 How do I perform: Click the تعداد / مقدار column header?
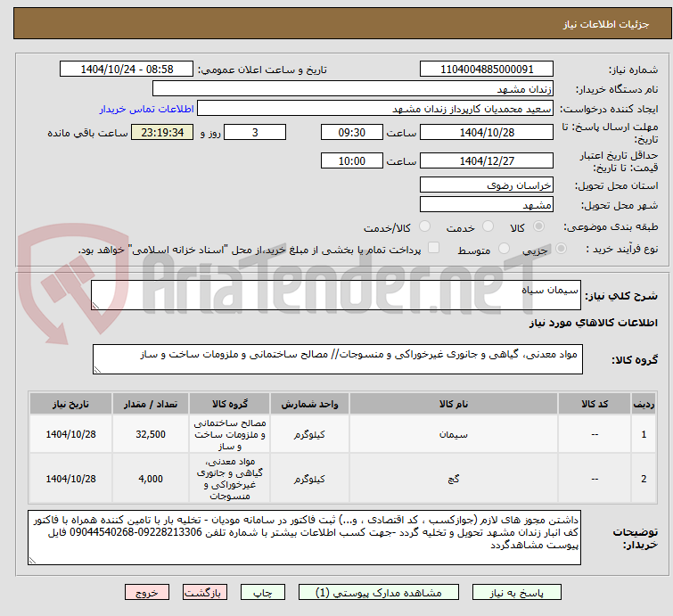(x=151, y=405)
